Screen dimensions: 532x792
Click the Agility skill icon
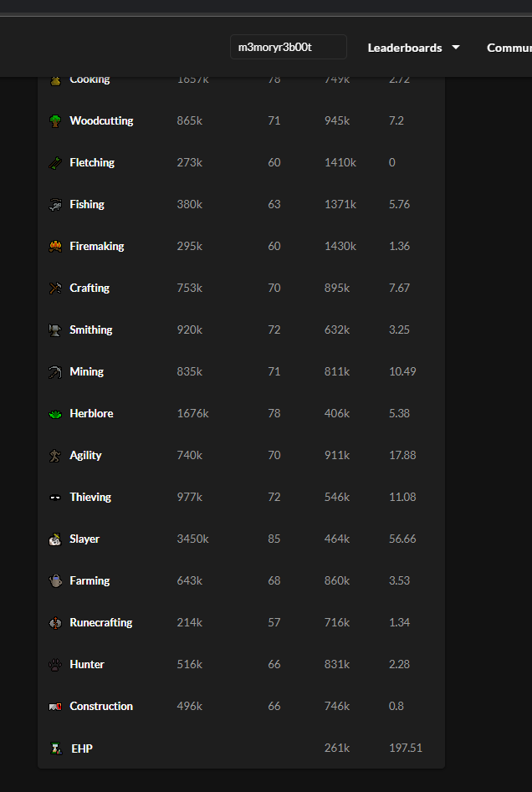[55, 455]
